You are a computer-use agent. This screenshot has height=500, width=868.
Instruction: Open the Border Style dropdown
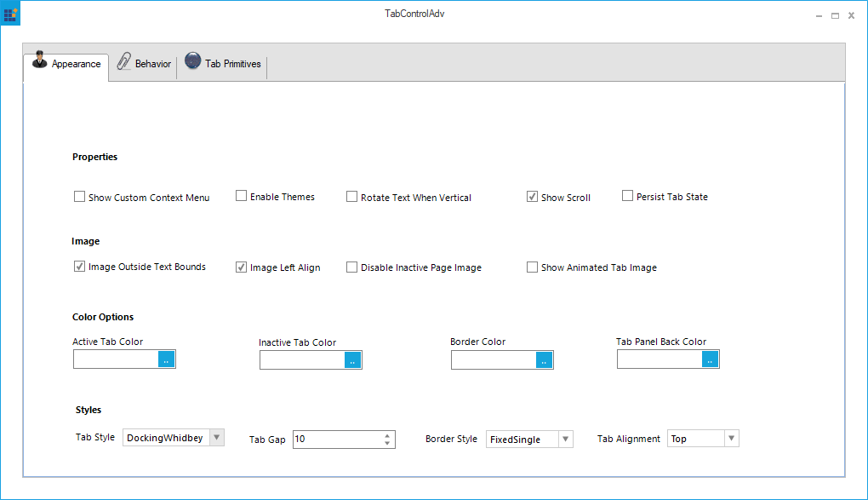[x=566, y=439]
